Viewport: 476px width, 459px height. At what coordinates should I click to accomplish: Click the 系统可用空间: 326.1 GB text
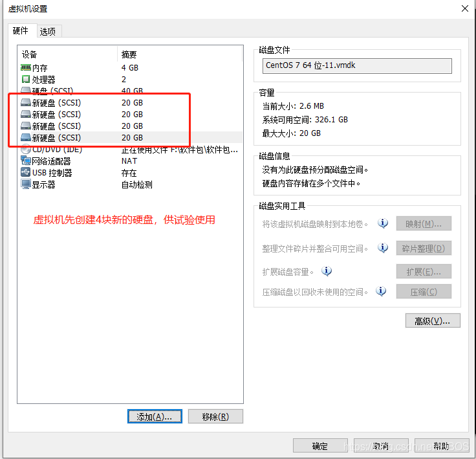tap(305, 120)
